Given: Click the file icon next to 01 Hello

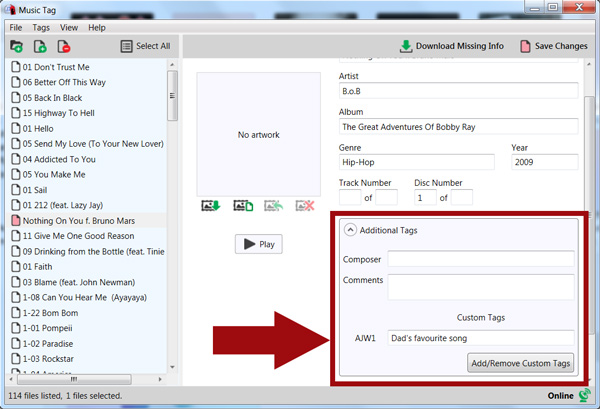Looking at the screenshot, I should [x=16, y=128].
